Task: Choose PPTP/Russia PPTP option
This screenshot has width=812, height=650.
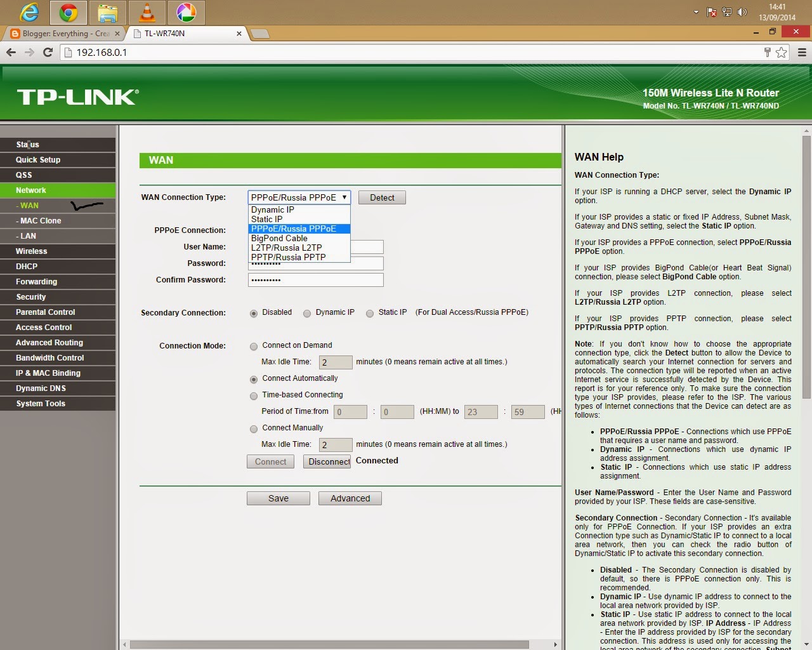Action: tap(299, 257)
